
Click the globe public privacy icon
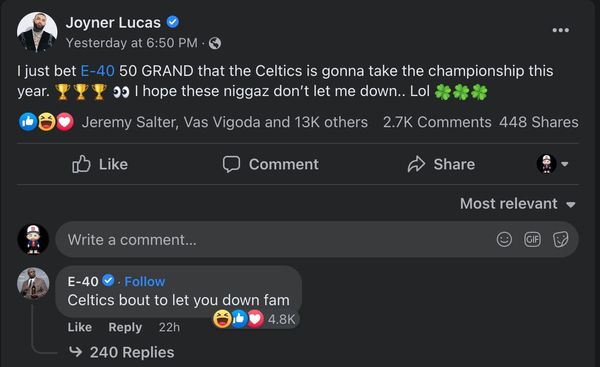(x=215, y=43)
